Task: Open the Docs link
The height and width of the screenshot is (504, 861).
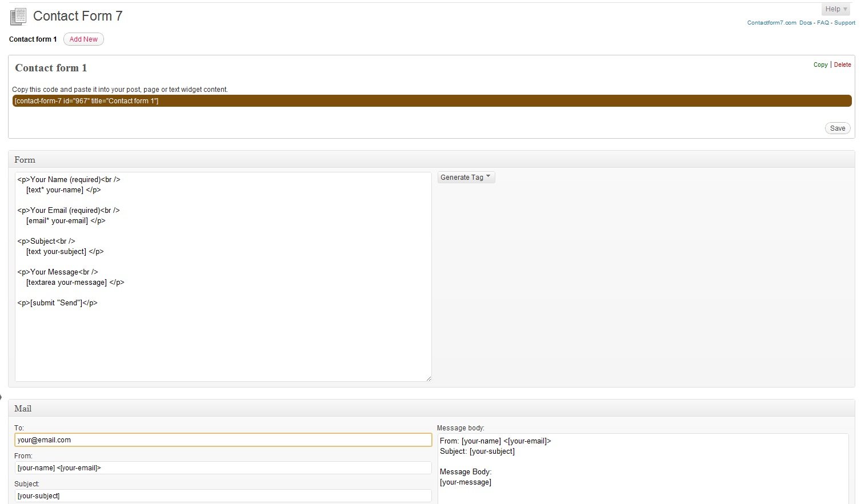Action: [806, 23]
